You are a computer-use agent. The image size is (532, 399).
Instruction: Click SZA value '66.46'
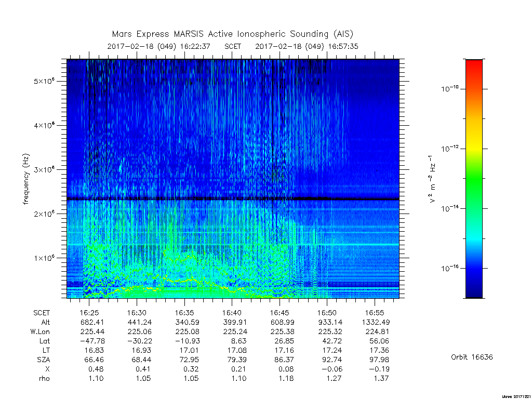(94, 360)
